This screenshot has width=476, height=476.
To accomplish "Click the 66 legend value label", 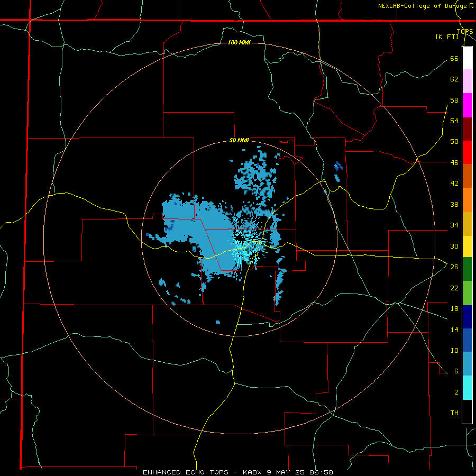I will (454, 58).
